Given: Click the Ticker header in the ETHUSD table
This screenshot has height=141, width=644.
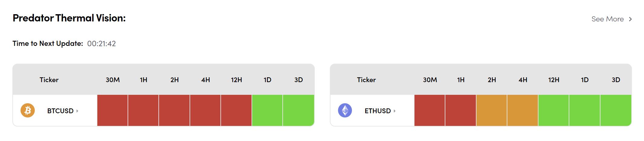Looking at the screenshot, I should click(x=366, y=80).
